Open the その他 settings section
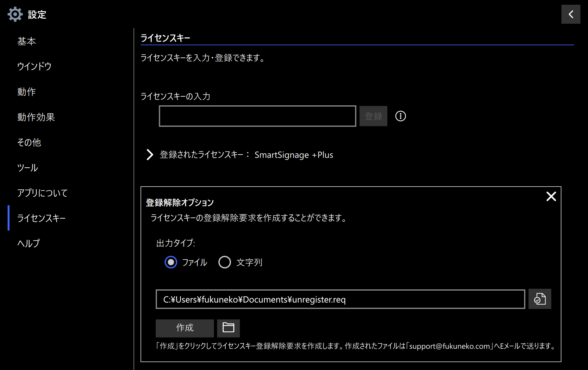The height and width of the screenshot is (370, 588). coord(29,142)
